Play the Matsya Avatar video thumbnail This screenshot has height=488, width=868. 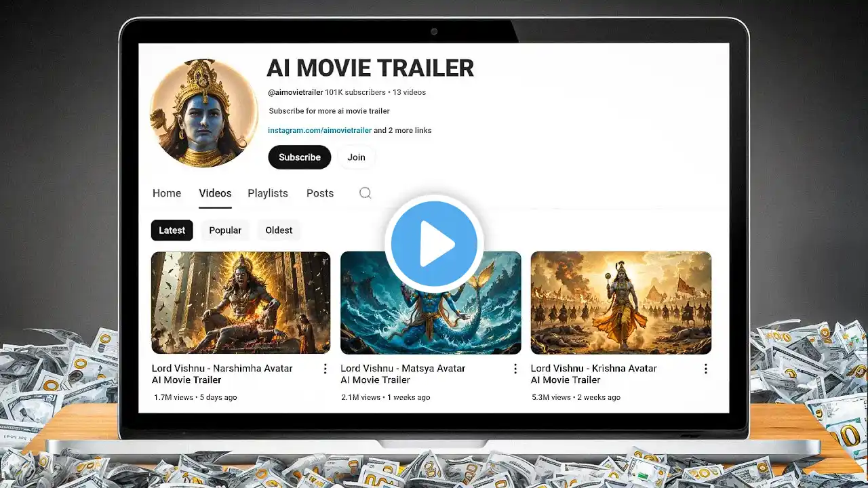click(431, 303)
